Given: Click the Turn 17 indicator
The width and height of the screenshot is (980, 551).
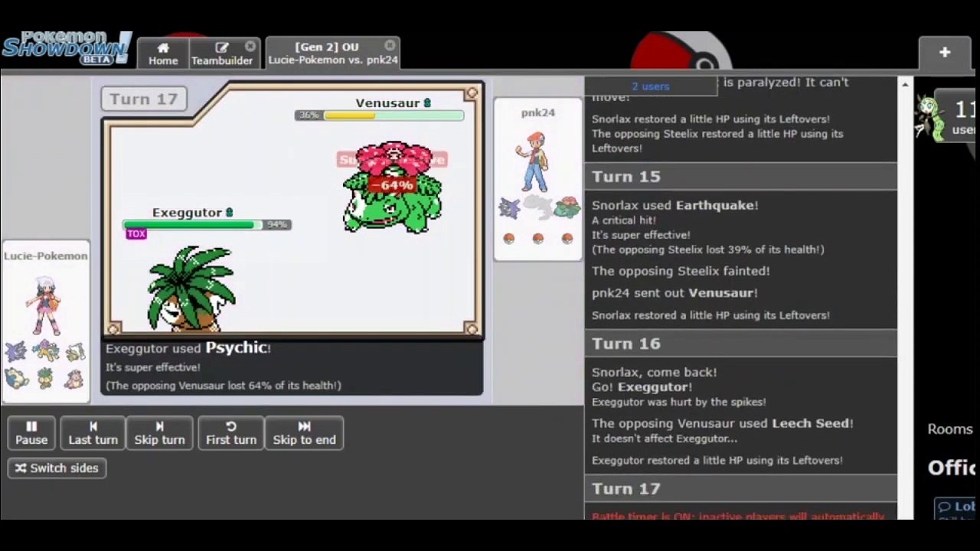Looking at the screenshot, I should tap(144, 99).
